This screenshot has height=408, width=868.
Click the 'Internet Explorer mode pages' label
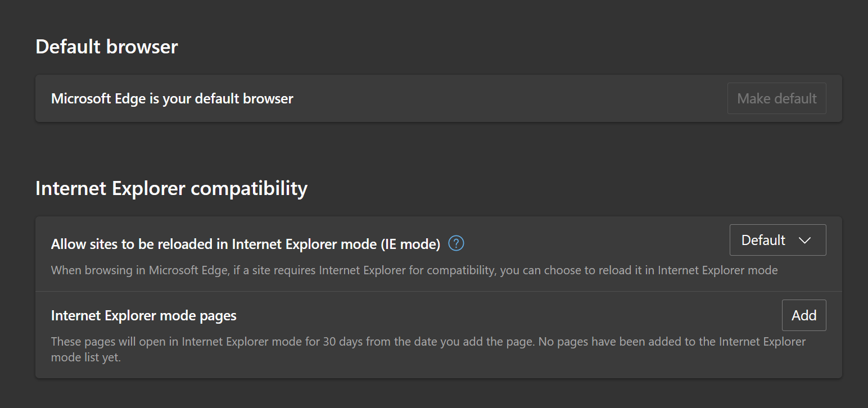pos(144,316)
